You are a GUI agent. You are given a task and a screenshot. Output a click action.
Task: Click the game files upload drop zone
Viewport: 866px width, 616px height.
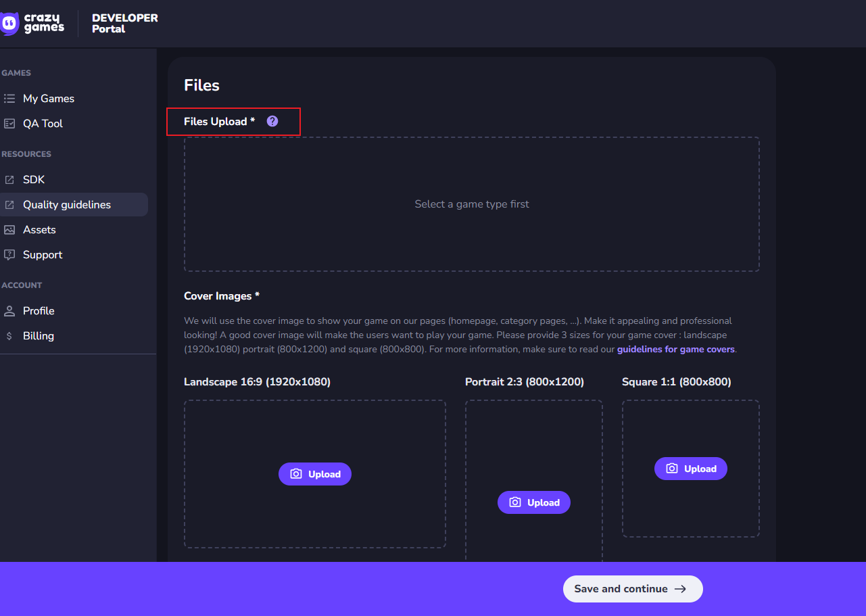pos(472,204)
